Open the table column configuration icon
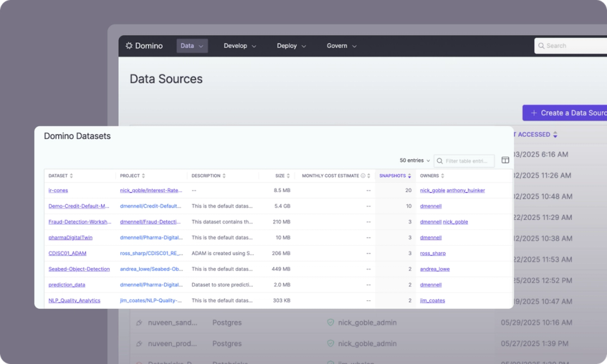The image size is (607, 364). (505, 161)
